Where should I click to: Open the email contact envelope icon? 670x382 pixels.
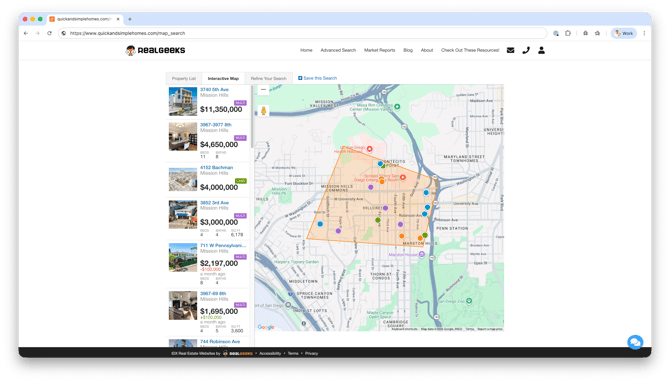coord(510,50)
